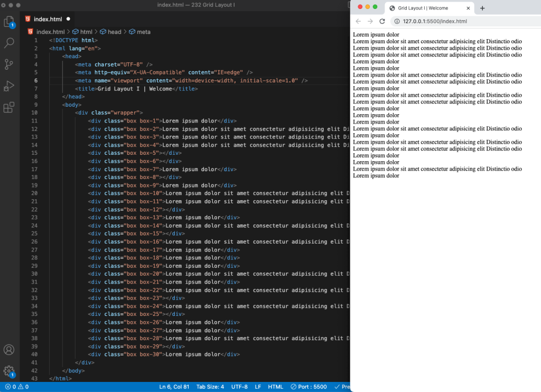
Task: Click the globe favicon on the Chrome tab
Action: [393, 8]
